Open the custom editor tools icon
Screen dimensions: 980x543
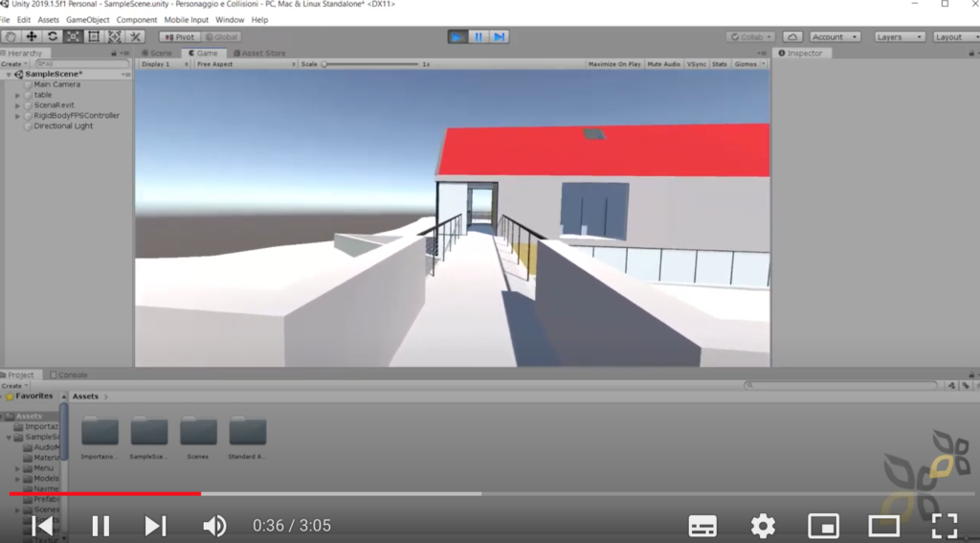coord(135,37)
